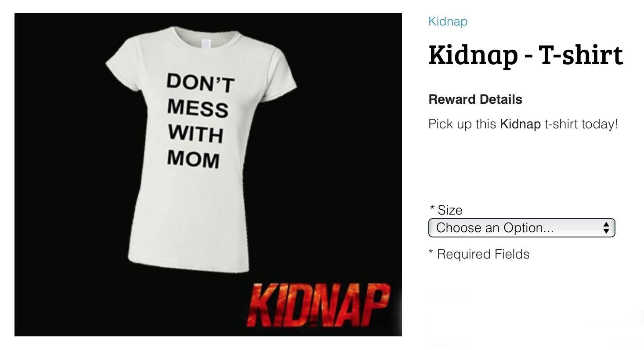Click the '* Required Fields' note
The width and height of the screenshot is (644, 350).
click(479, 254)
